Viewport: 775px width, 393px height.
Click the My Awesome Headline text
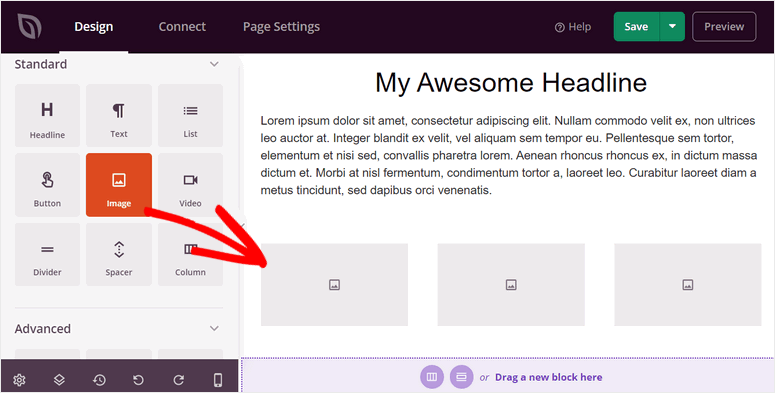[x=511, y=82]
